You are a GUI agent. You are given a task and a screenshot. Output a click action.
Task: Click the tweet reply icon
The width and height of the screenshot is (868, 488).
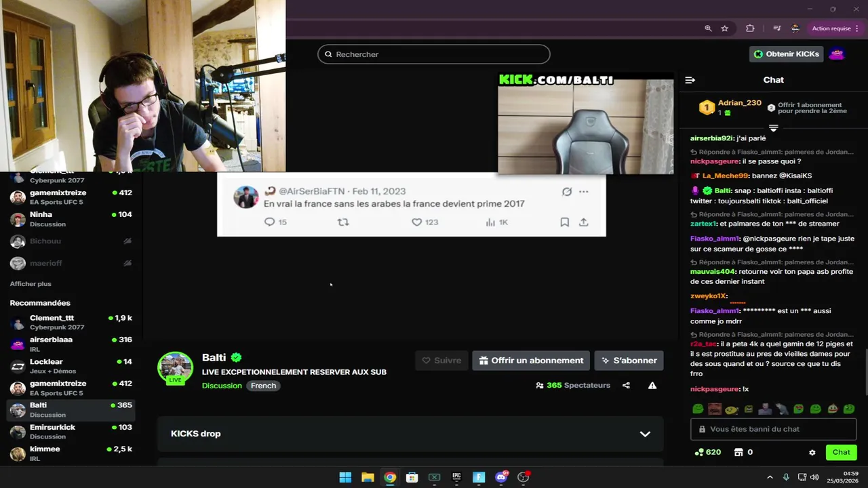[269, 222]
